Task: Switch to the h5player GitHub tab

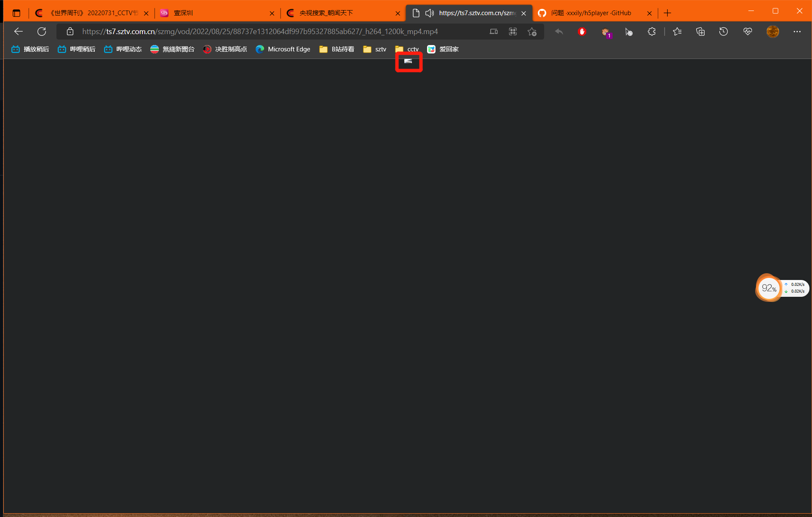Action: pos(590,13)
